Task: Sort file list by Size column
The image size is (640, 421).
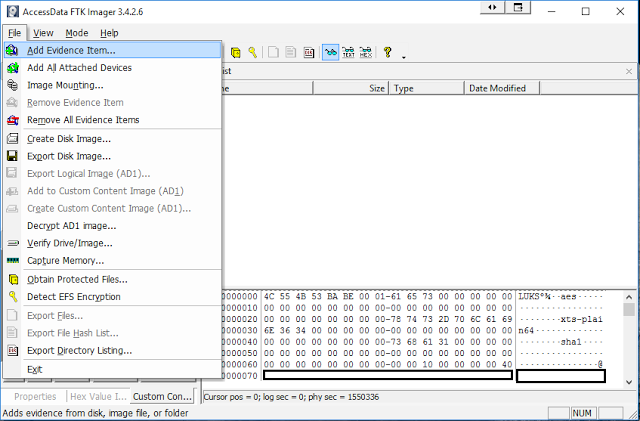Action: click(x=351, y=88)
